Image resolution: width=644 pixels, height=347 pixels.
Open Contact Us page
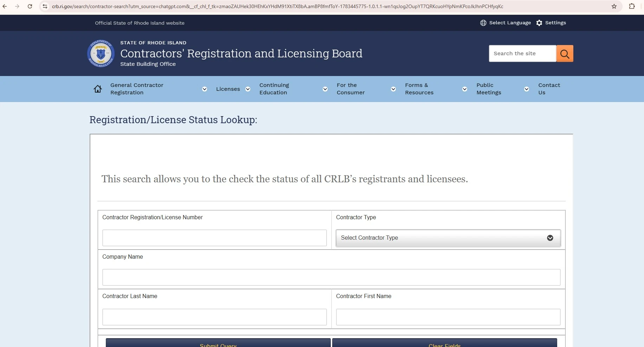pos(549,89)
